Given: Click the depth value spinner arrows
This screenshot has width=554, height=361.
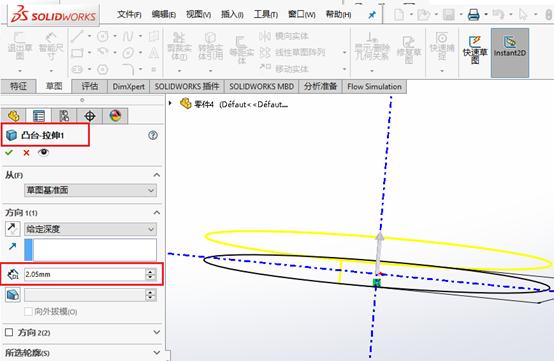Looking at the screenshot, I should point(151,274).
